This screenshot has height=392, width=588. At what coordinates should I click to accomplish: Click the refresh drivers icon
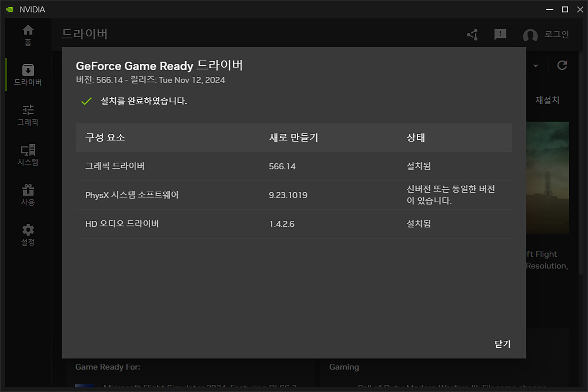coord(562,65)
